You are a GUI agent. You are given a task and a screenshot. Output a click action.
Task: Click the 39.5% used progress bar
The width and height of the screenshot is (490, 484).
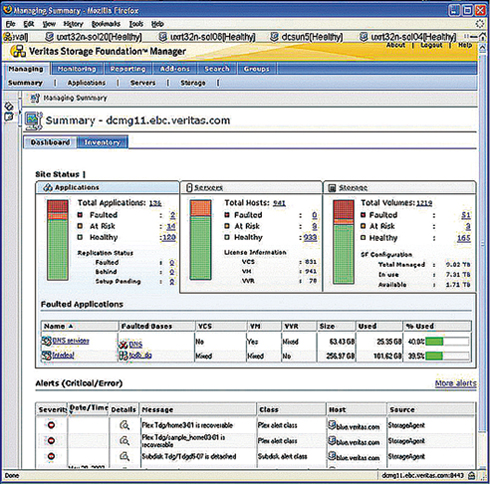pyautogui.click(x=447, y=356)
